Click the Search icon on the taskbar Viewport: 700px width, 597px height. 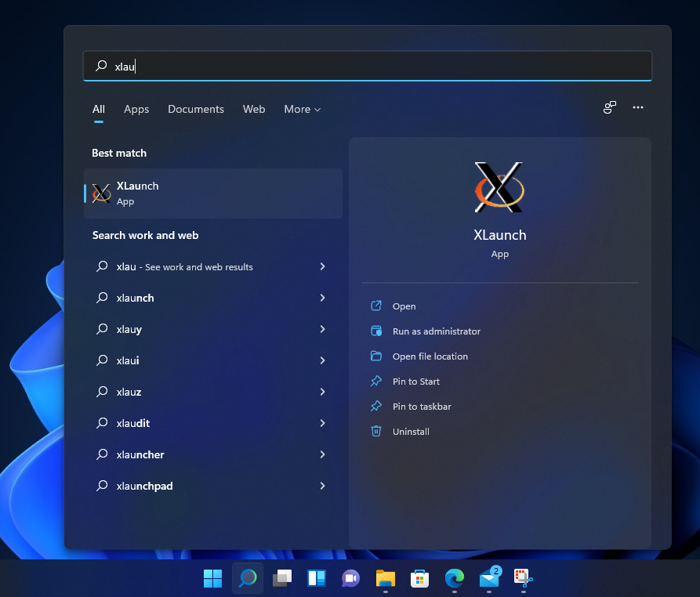[x=248, y=578]
